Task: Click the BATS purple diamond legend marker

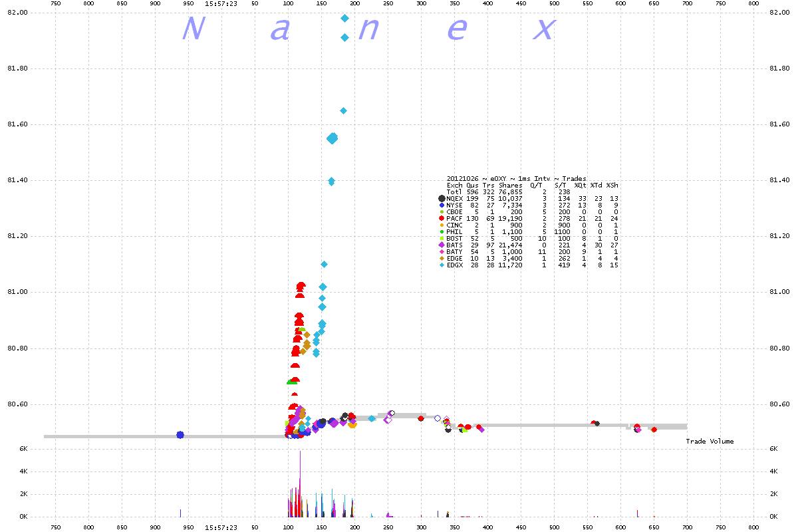Action: 442,245
